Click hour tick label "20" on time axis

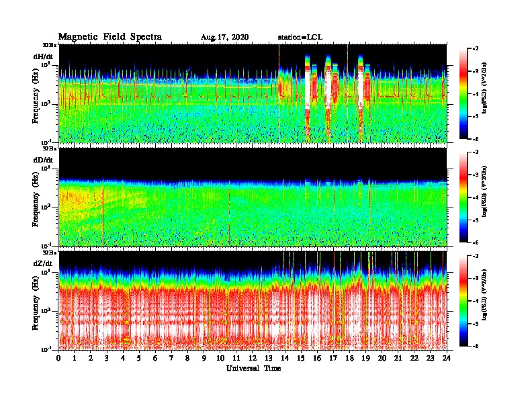click(382, 358)
